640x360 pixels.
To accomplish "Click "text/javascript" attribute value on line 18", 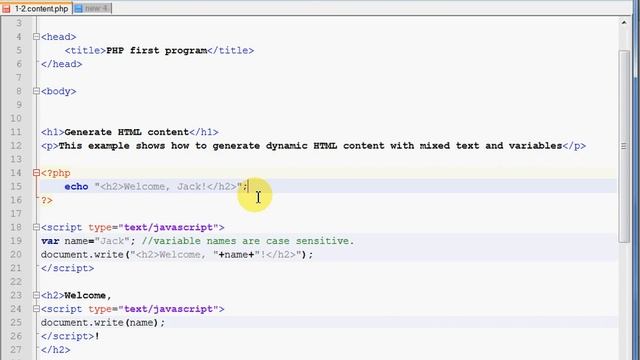I will pos(169,227).
